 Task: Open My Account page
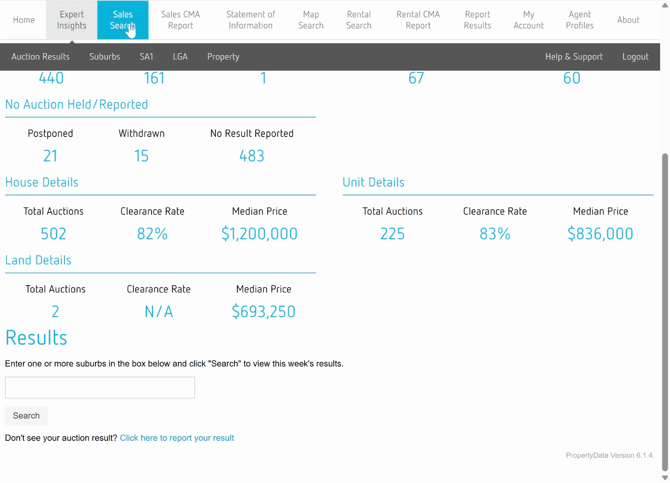coord(528,20)
